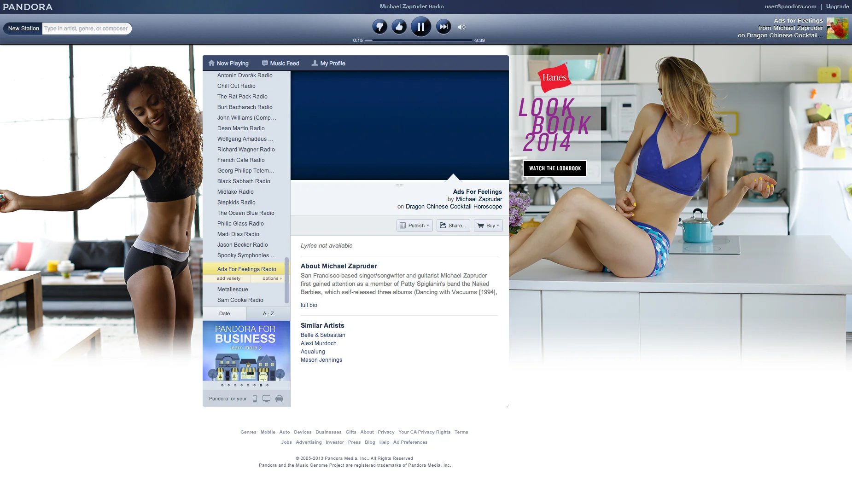Screen dimensions: 852x504
Task: Click the volume speaker icon
Action: point(461,27)
